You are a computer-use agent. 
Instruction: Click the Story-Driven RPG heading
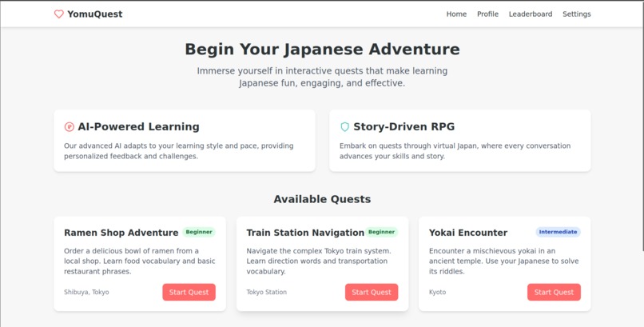(403, 126)
